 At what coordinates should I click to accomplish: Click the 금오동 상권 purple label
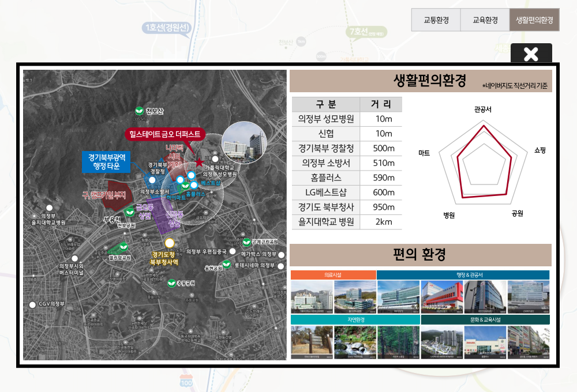[145, 212]
